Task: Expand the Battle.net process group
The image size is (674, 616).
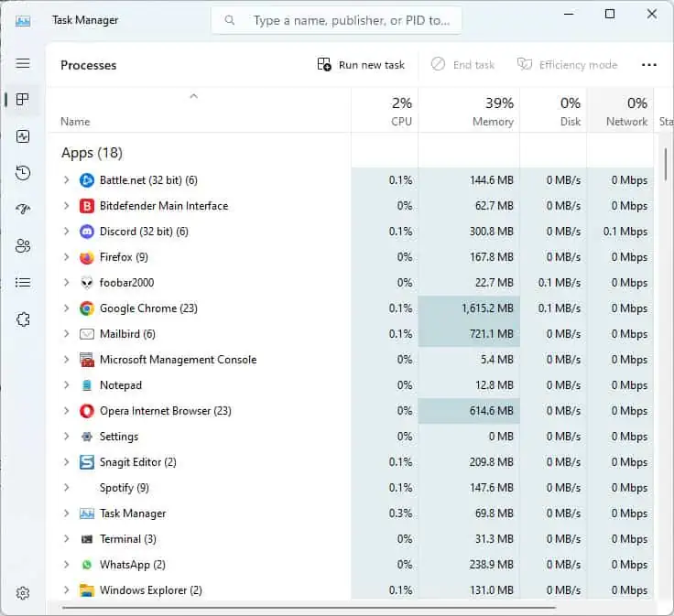Action: (66, 180)
